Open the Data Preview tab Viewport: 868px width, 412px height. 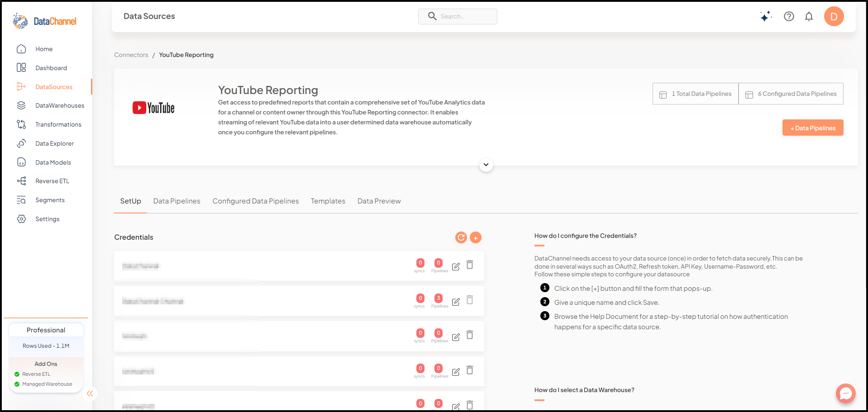pos(379,201)
